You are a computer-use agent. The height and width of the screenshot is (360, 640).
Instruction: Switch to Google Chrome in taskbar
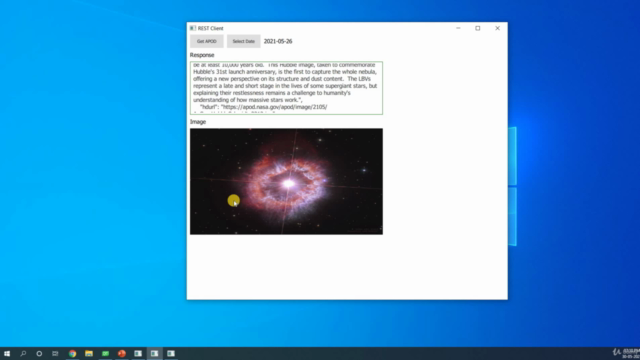tap(72, 353)
